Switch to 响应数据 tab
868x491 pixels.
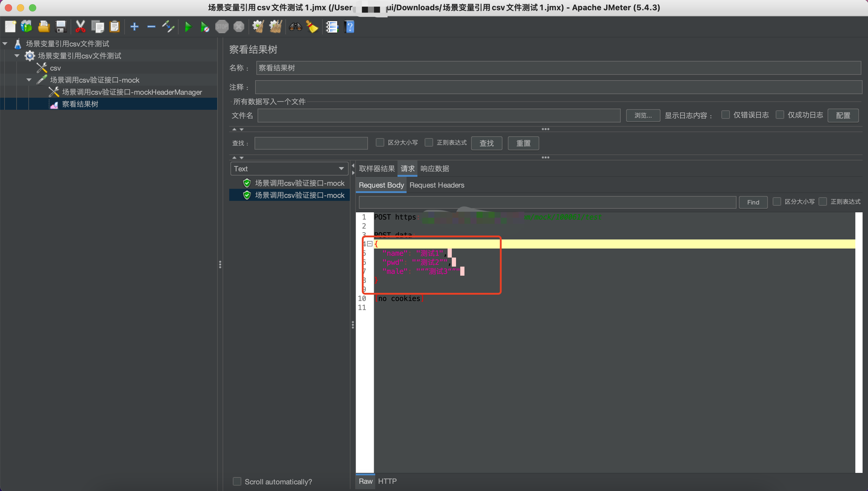[x=435, y=169]
